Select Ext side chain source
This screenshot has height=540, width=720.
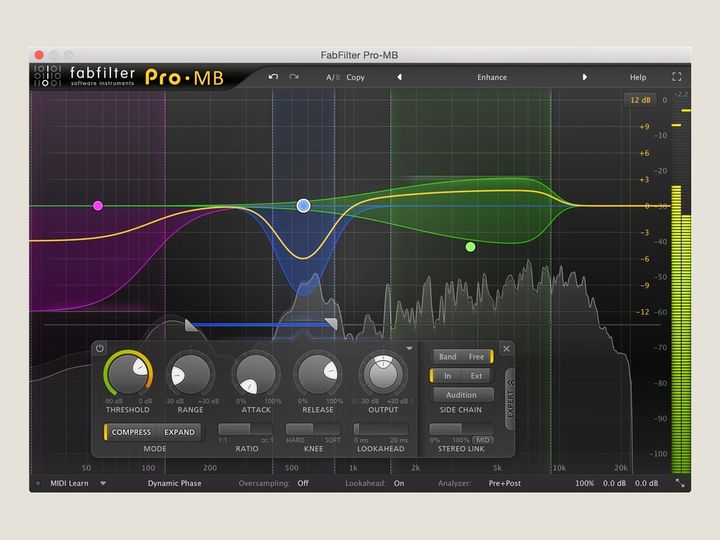click(x=476, y=376)
